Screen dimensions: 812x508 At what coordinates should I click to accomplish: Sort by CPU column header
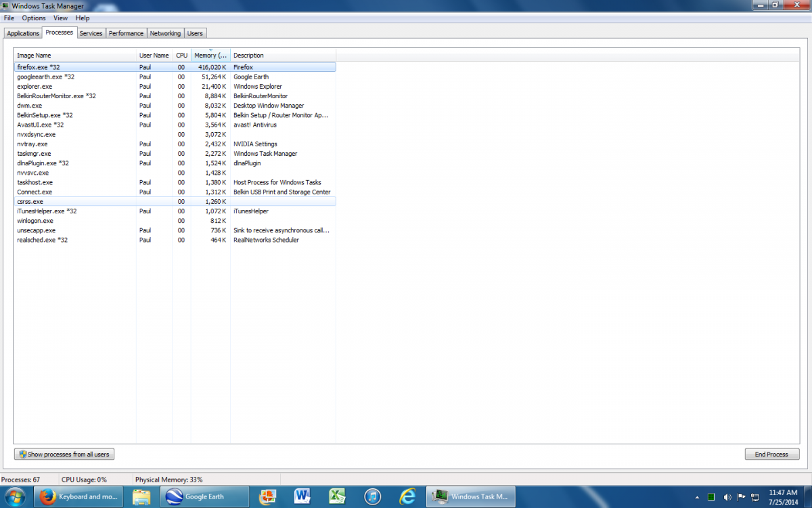tap(181, 56)
